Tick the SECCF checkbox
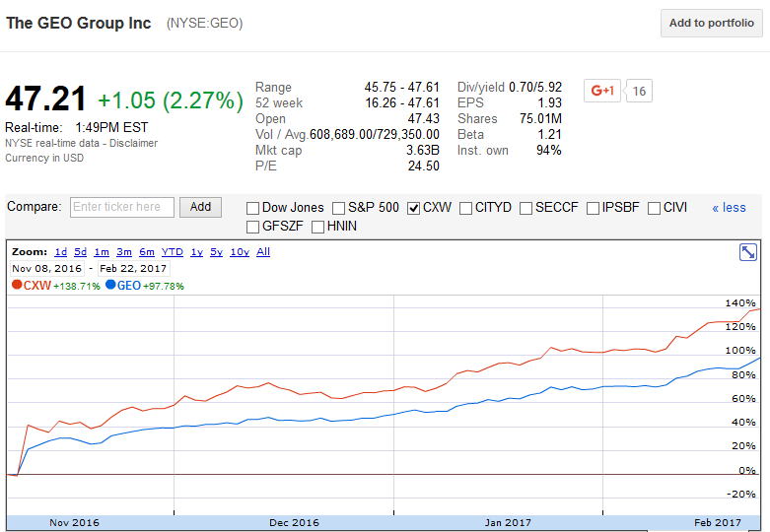Image resolution: width=770 pixels, height=532 pixels. pyautogui.click(x=525, y=208)
